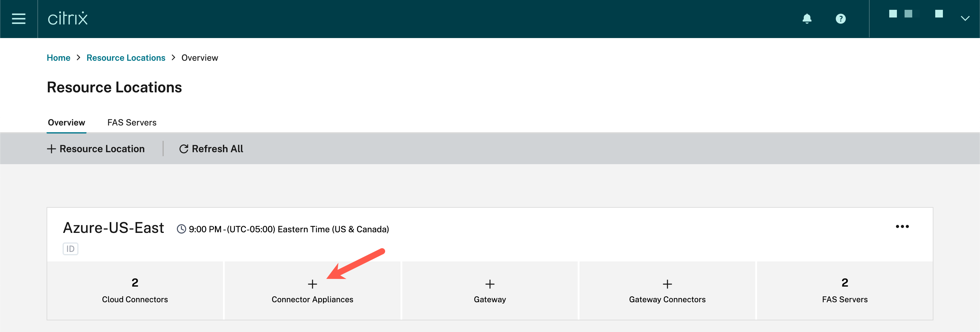Go to Resource Locations breadcrumb
This screenshot has height=332, width=980.
click(x=125, y=58)
